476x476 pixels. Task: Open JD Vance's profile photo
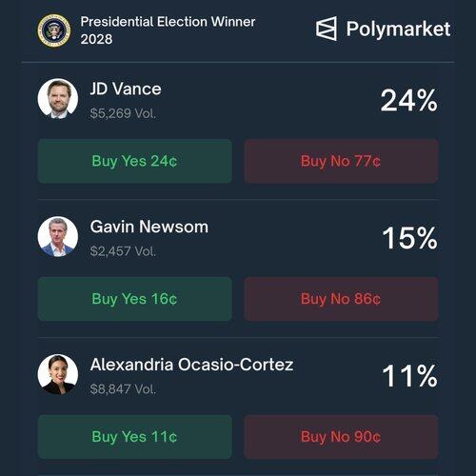coord(58,99)
